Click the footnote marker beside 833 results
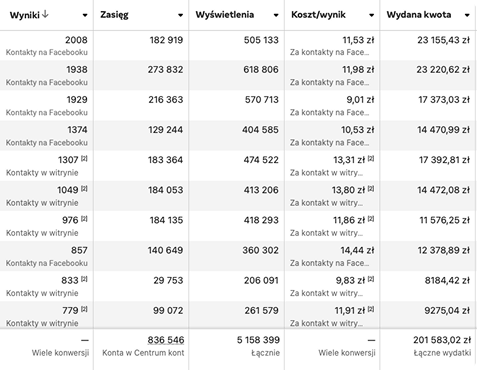 84,279
